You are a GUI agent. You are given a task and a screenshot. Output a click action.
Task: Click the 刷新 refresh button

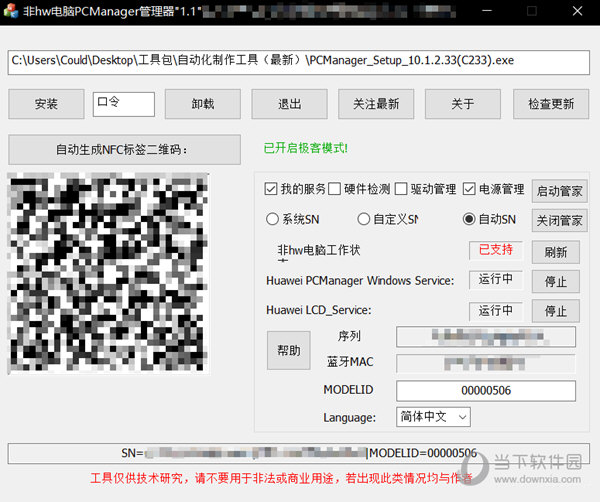click(556, 252)
